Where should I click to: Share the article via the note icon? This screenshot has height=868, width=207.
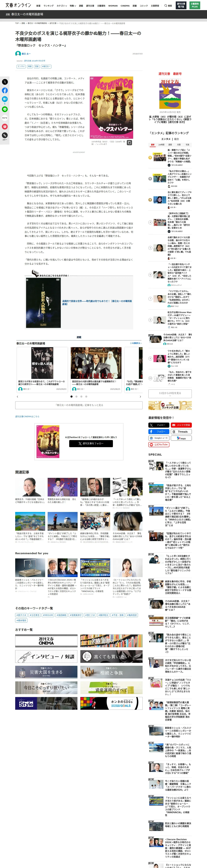tap(5, 118)
